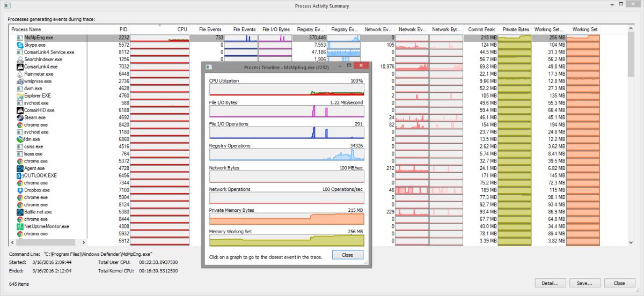Click the CorsairHID.exe icon
Screen dimensions: 644x296
tap(19, 110)
